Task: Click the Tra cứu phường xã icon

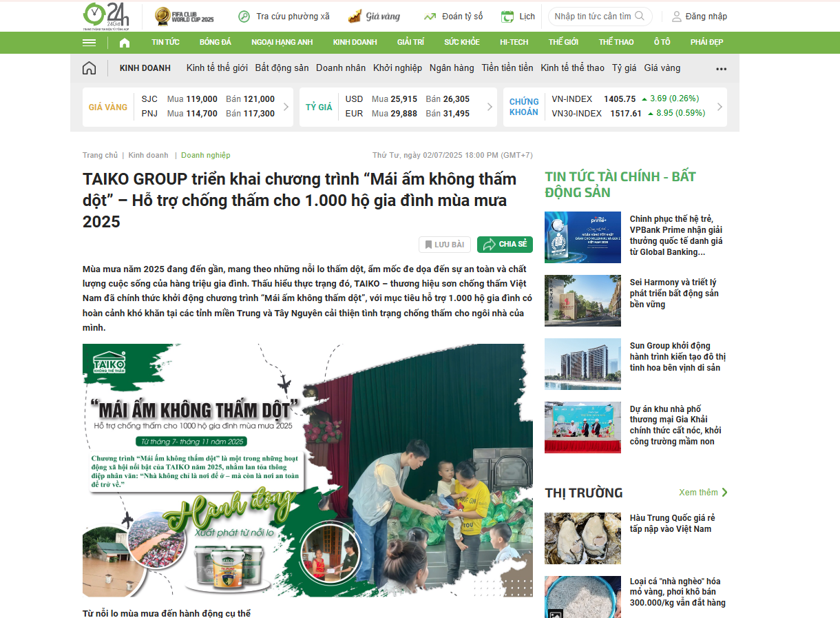Action: [x=244, y=17]
